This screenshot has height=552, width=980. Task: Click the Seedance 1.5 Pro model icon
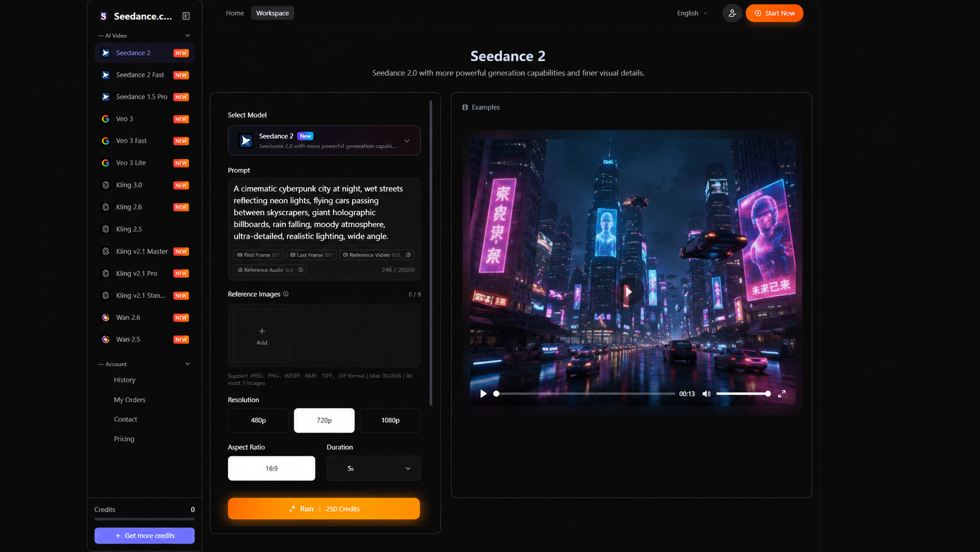pos(106,97)
